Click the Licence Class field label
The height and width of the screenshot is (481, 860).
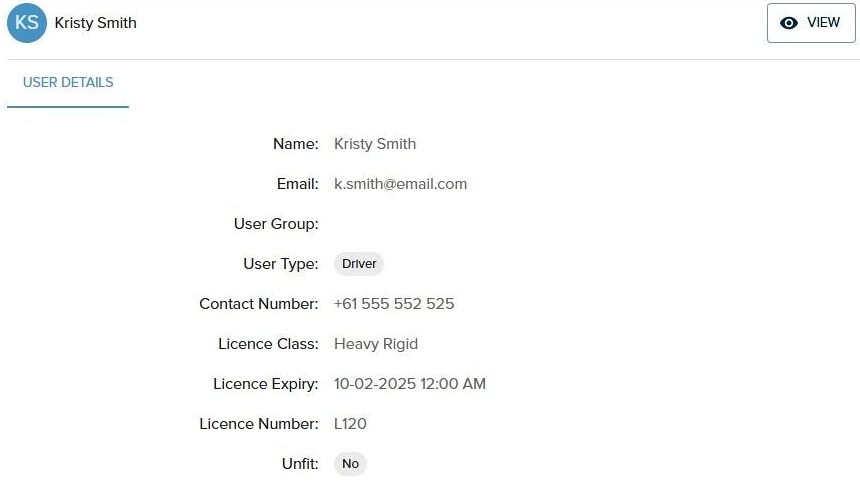tap(268, 344)
